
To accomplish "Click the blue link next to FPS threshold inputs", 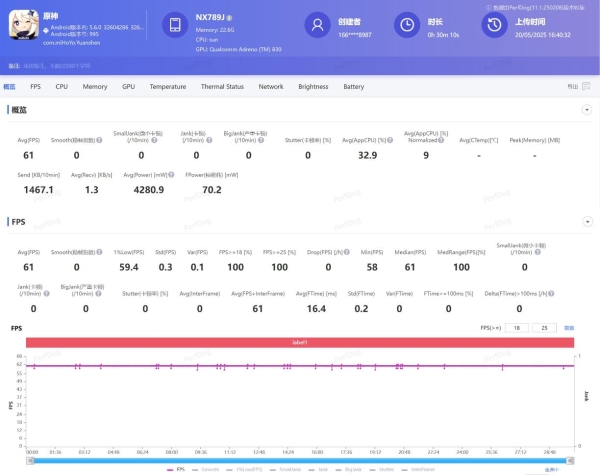I will point(570,327).
